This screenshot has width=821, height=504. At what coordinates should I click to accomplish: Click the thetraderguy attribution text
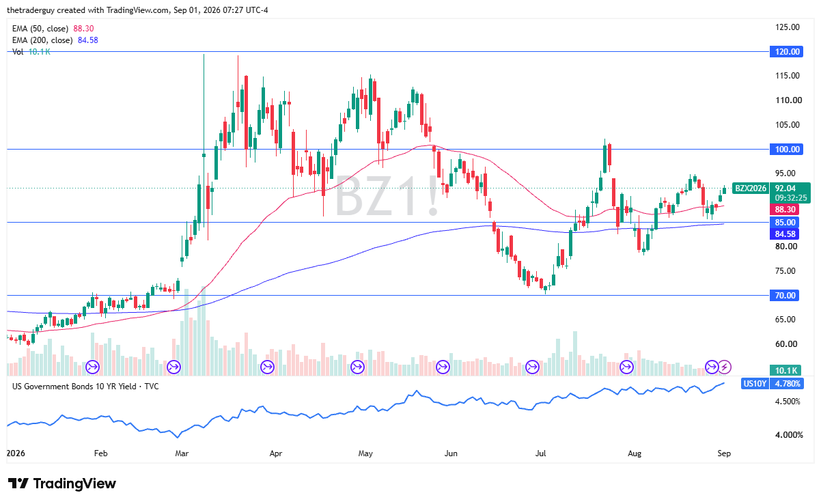[29, 11]
